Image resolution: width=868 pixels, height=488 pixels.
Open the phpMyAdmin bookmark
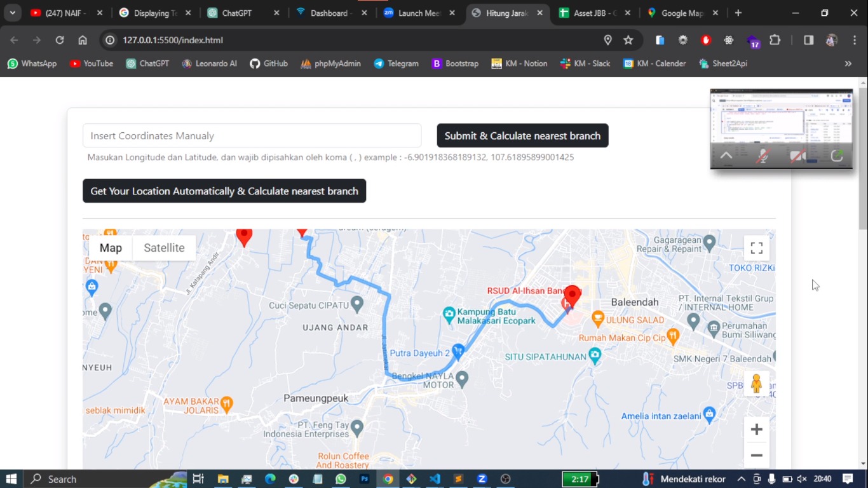tap(331, 64)
